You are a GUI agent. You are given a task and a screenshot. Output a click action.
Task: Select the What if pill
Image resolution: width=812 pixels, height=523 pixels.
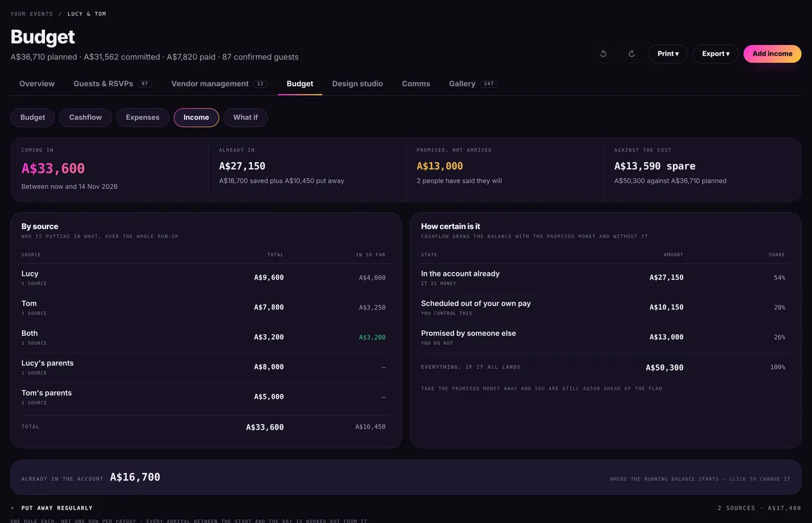[x=246, y=117]
